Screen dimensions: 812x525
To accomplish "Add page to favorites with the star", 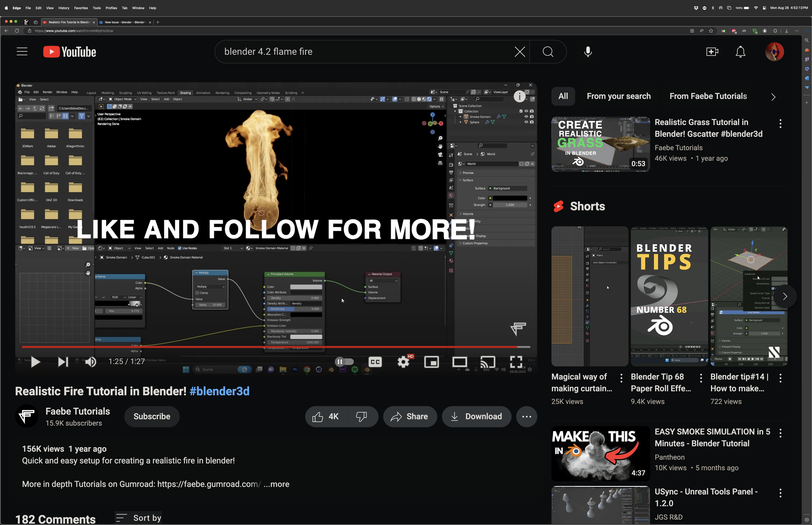I will pyautogui.click(x=711, y=31).
